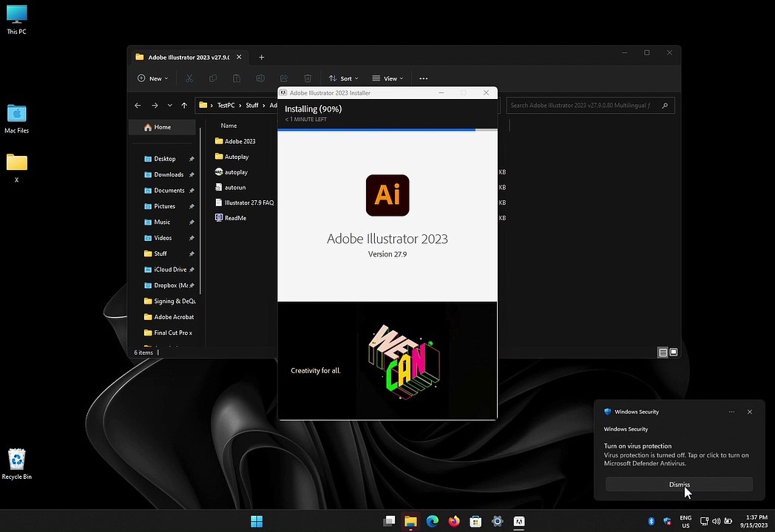Select the 'Autoplay' folder in file list
Image resolution: width=775 pixels, height=532 pixels.
[237, 156]
